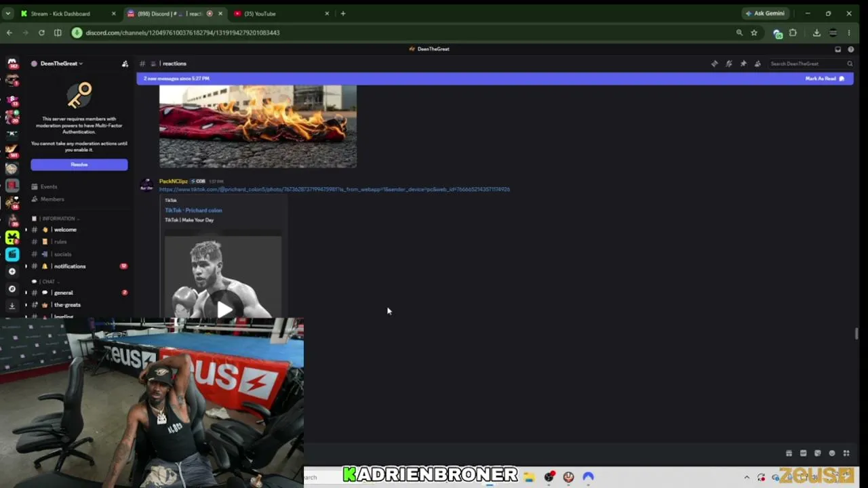868x488 pixels.
Task: Toggle member list icon in channel header
Action: pyautogui.click(x=757, y=64)
